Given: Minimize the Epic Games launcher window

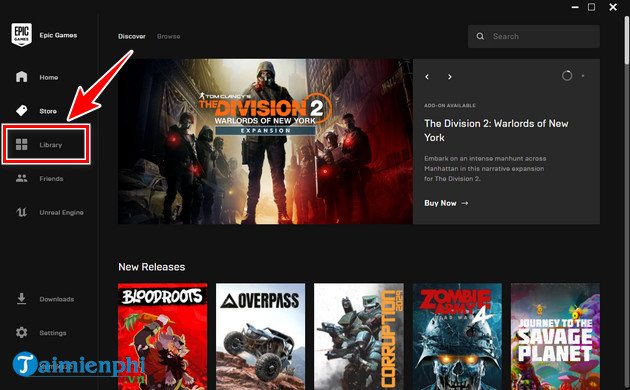Looking at the screenshot, I should click(575, 7).
